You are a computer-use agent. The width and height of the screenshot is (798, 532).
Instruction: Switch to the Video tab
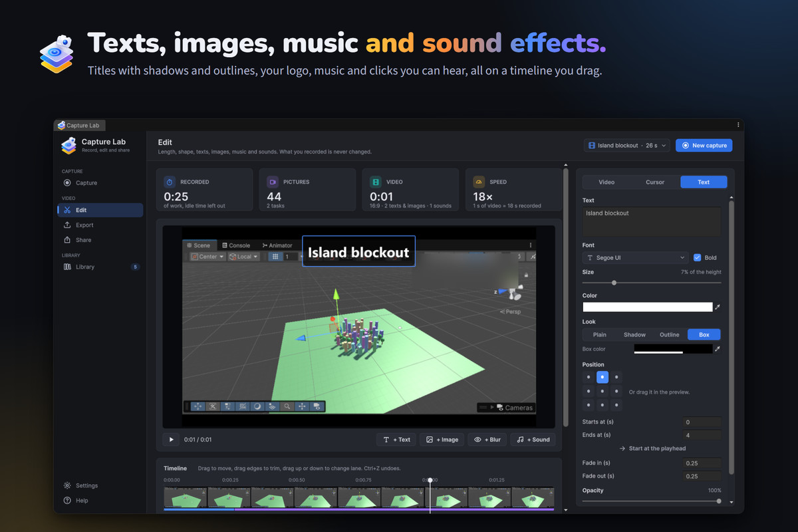pos(606,182)
